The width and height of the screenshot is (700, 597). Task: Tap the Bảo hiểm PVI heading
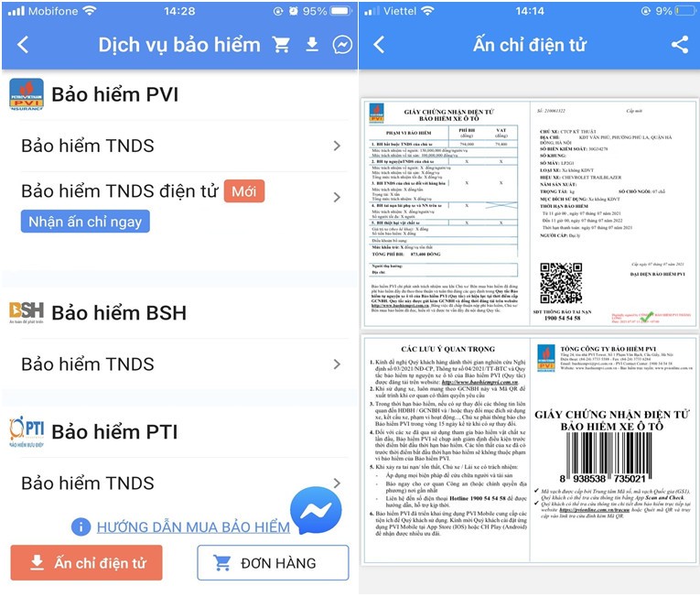114,94
